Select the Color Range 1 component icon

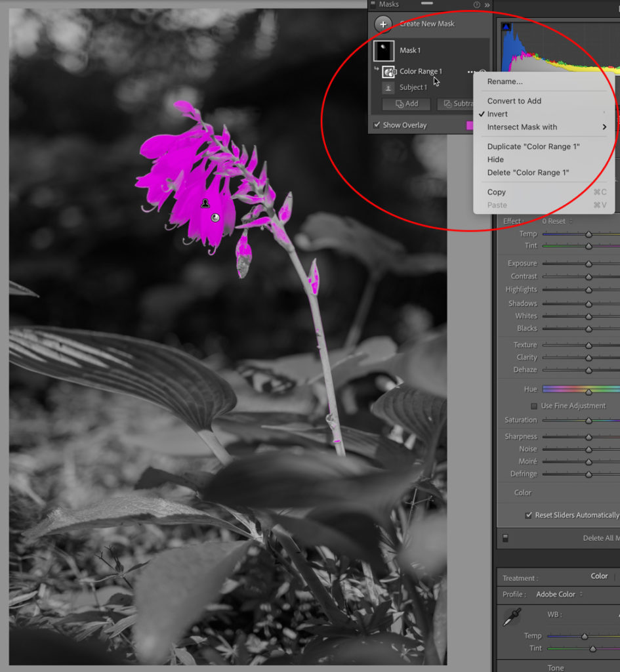[x=388, y=72]
